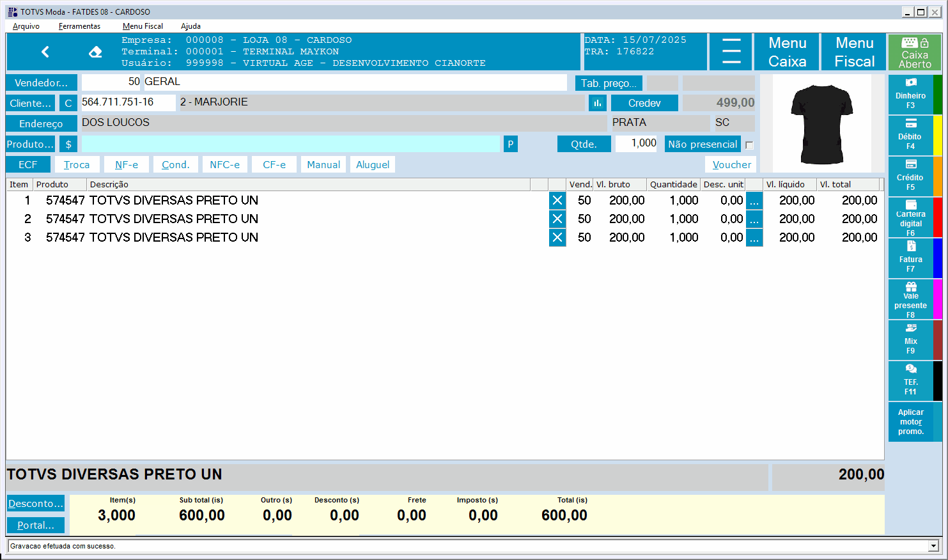The image size is (948, 560).
Task: Click the Cliente... button
Action: (x=31, y=103)
